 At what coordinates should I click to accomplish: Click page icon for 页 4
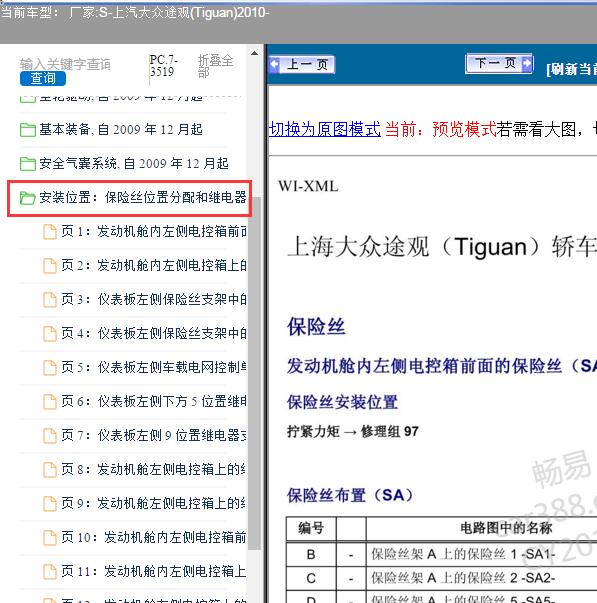point(50,333)
